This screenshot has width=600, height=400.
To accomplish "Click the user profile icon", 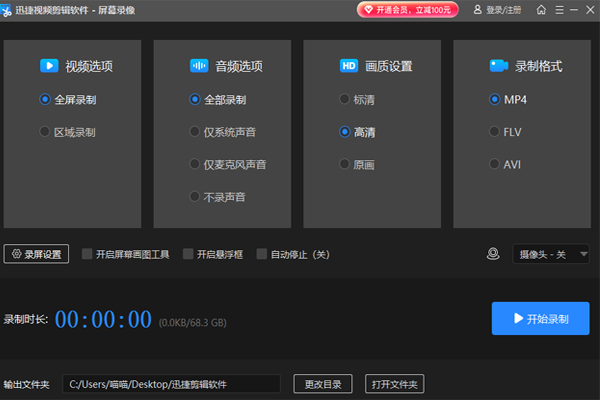I will [x=478, y=10].
